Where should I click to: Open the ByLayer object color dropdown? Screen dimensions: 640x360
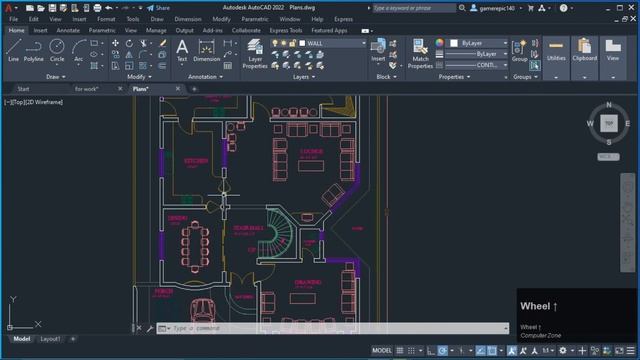[505, 43]
